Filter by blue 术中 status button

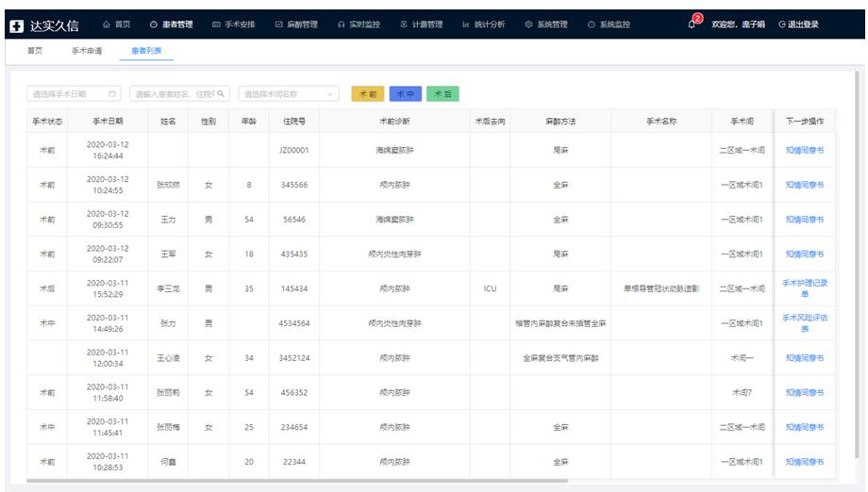405,93
